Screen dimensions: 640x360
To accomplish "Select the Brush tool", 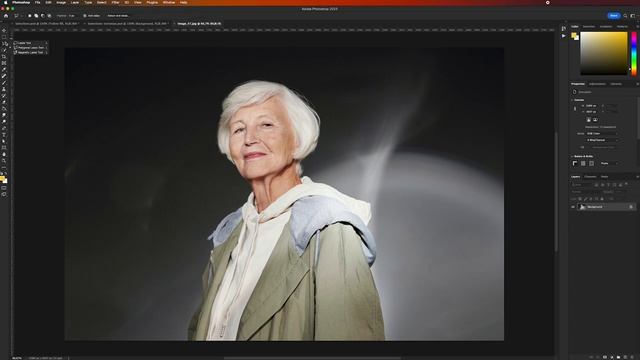I will [4, 82].
